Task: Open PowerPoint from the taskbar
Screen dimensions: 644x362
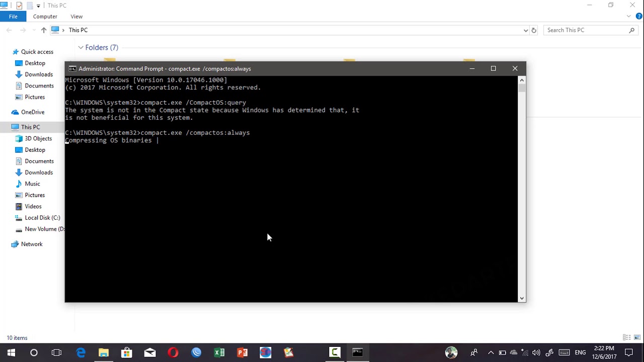Action: click(243, 352)
